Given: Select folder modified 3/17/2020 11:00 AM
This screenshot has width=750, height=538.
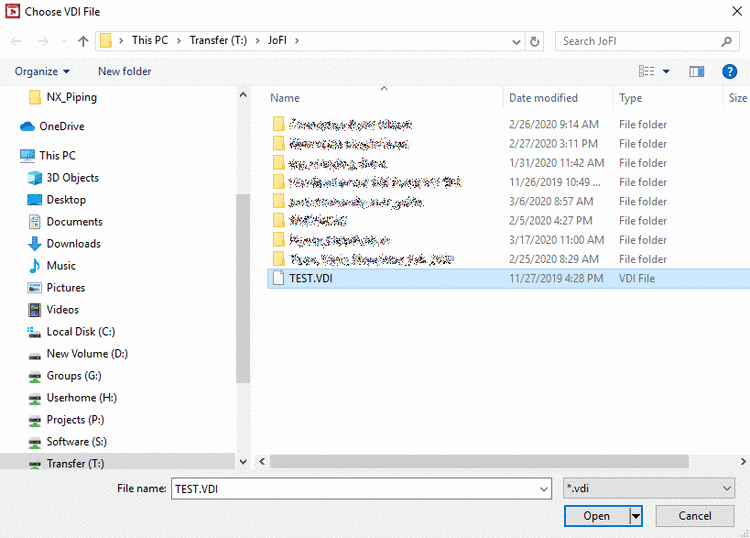Looking at the screenshot, I should point(508,240).
